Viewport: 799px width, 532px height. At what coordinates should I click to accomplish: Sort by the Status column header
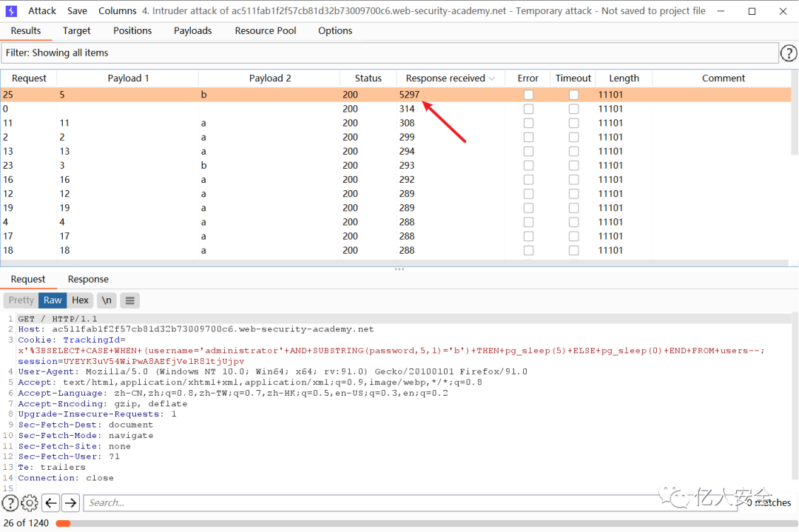(368, 78)
